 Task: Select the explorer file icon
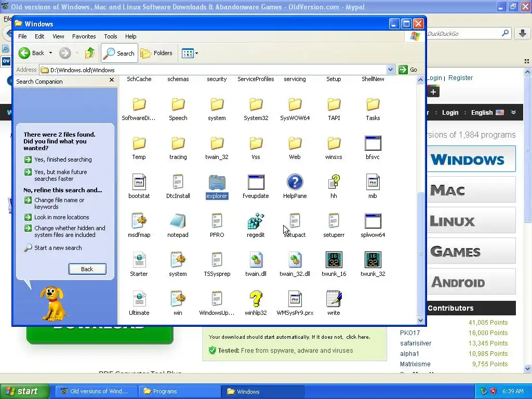[x=217, y=182]
